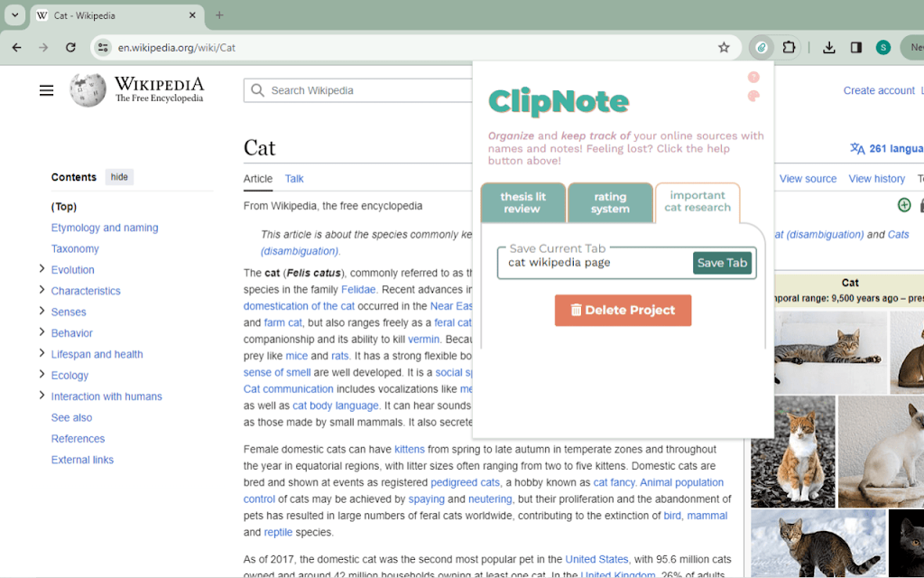924x578 pixels.
Task: Open the View source tab
Action: pyautogui.click(x=808, y=179)
